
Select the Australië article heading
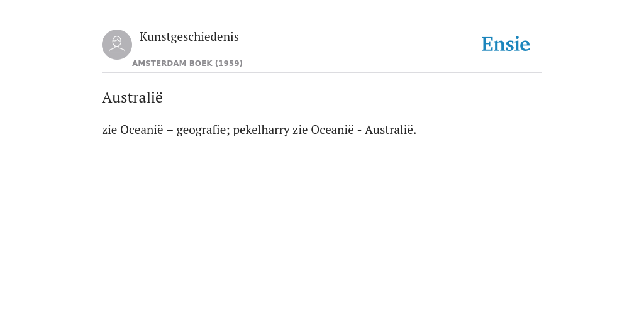[132, 97]
